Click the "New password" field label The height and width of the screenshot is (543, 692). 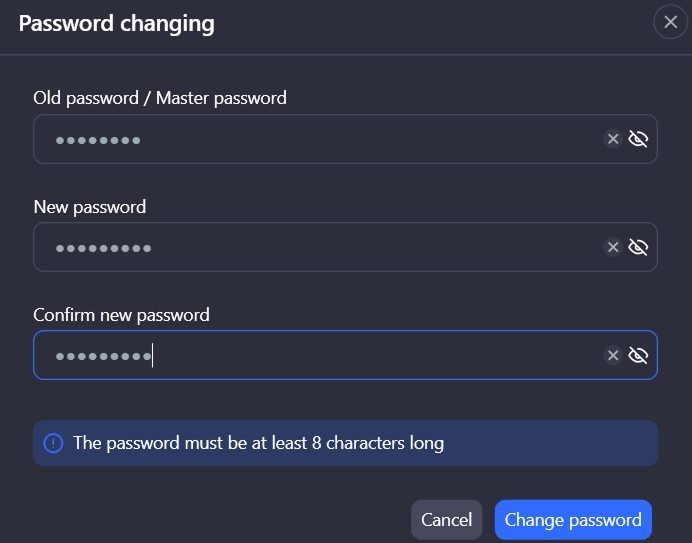[x=90, y=207]
